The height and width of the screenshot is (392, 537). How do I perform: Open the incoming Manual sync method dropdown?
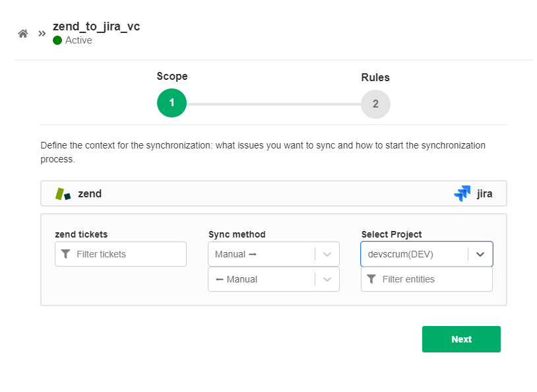[x=274, y=279]
